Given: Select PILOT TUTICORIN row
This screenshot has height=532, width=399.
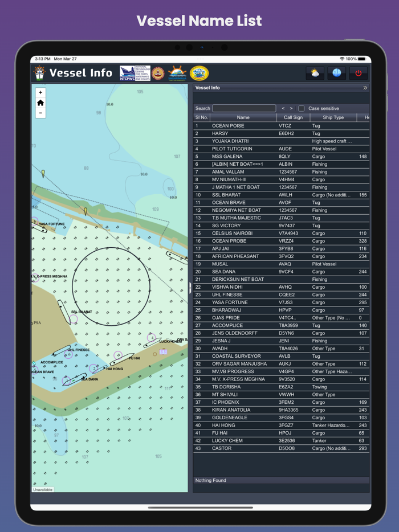Looking at the screenshot, I should (x=281, y=149).
